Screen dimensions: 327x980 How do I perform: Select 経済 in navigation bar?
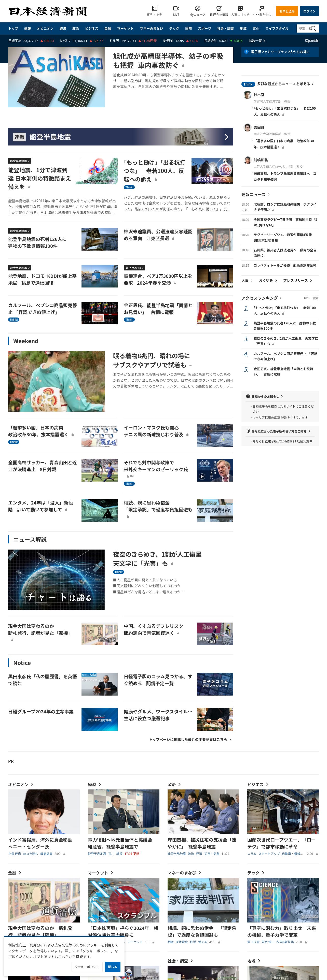coord(63,28)
